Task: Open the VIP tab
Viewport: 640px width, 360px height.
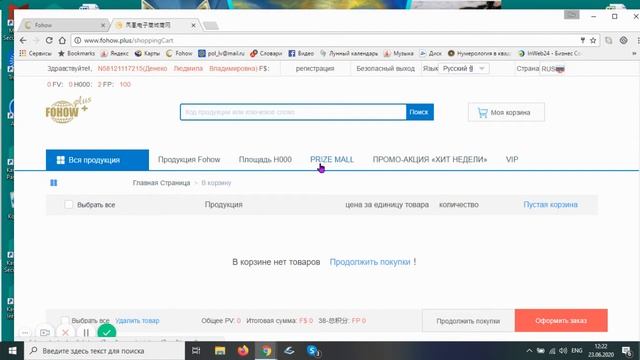Action: 512,160
